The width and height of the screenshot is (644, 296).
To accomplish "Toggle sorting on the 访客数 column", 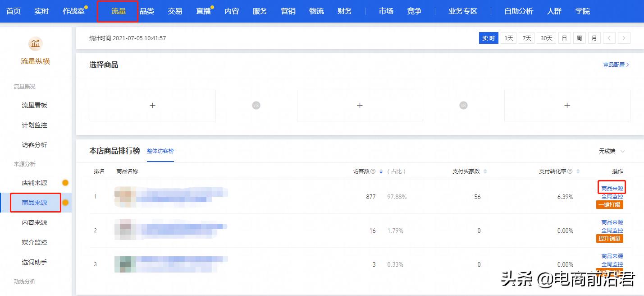I will pos(381,171).
